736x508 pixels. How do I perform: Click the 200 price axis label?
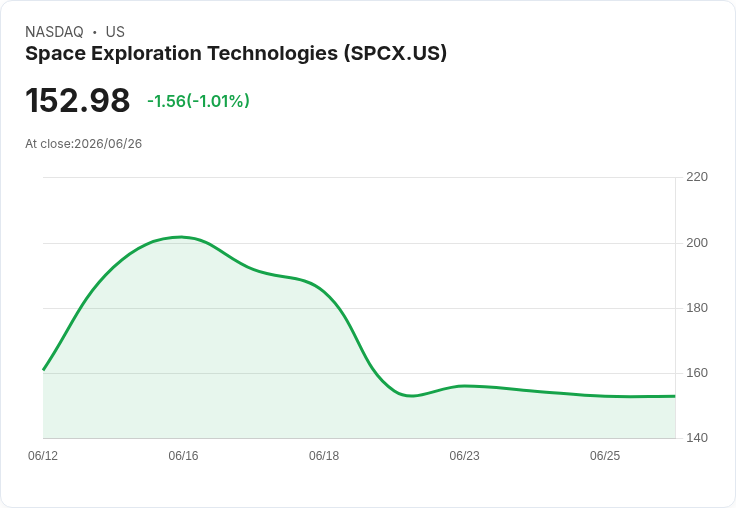697,243
